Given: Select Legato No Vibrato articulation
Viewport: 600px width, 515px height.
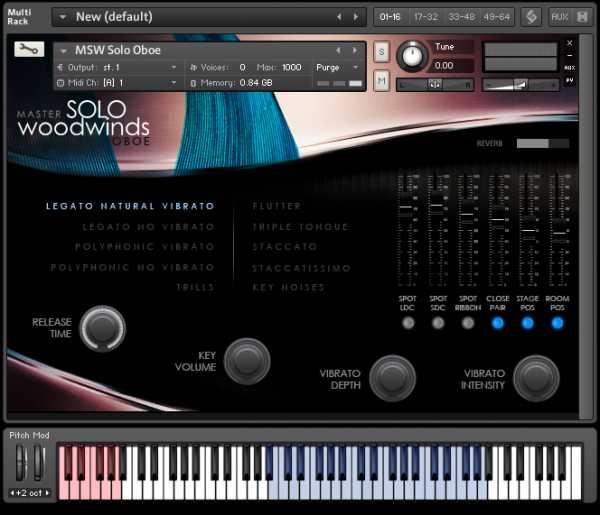Looking at the screenshot, I should [x=148, y=227].
